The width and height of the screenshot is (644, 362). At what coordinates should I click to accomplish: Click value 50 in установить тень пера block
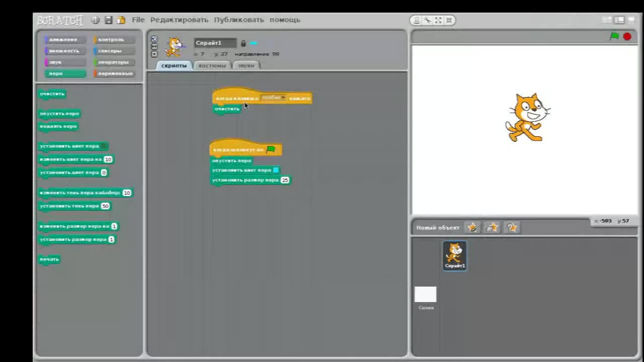coord(105,206)
